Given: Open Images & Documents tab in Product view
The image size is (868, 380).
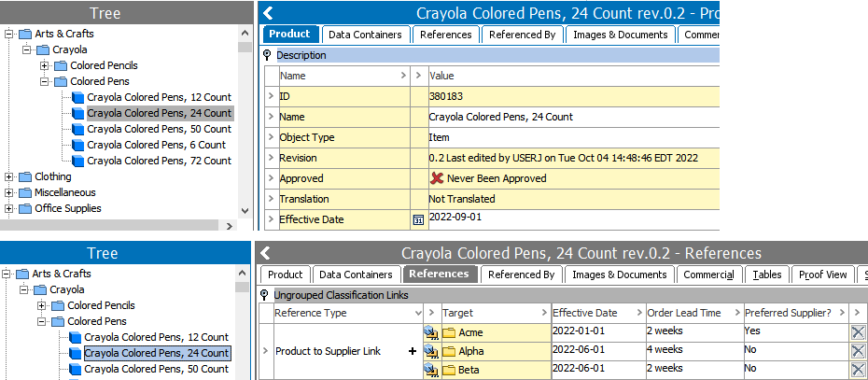Looking at the screenshot, I should 621,35.
